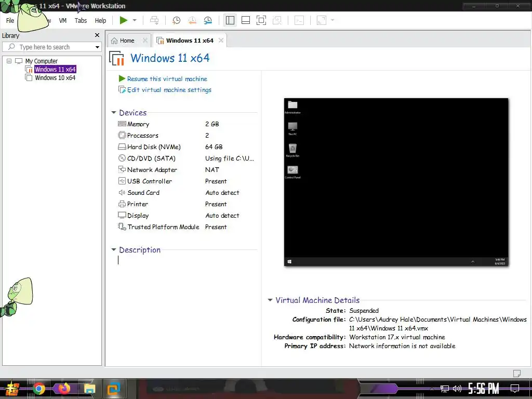532x399 pixels.
Task: Collapse the Devices section
Action: tap(114, 112)
